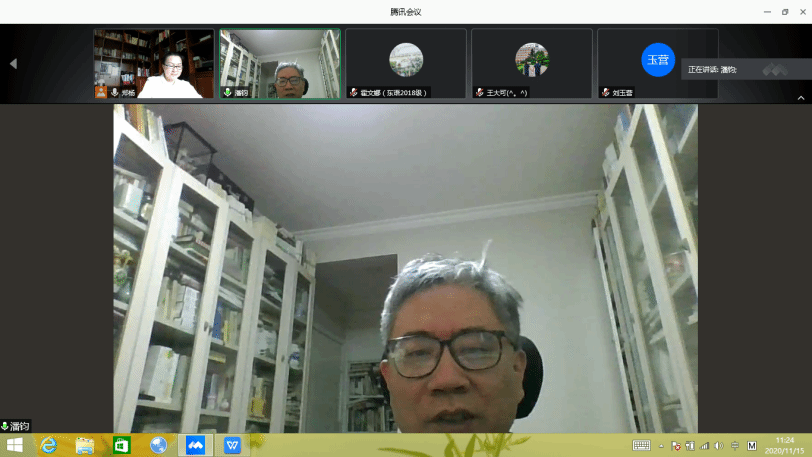Open the touch keyboard from the taskbar
Image resolution: width=812 pixels, height=457 pixels.
pos(641,446)
